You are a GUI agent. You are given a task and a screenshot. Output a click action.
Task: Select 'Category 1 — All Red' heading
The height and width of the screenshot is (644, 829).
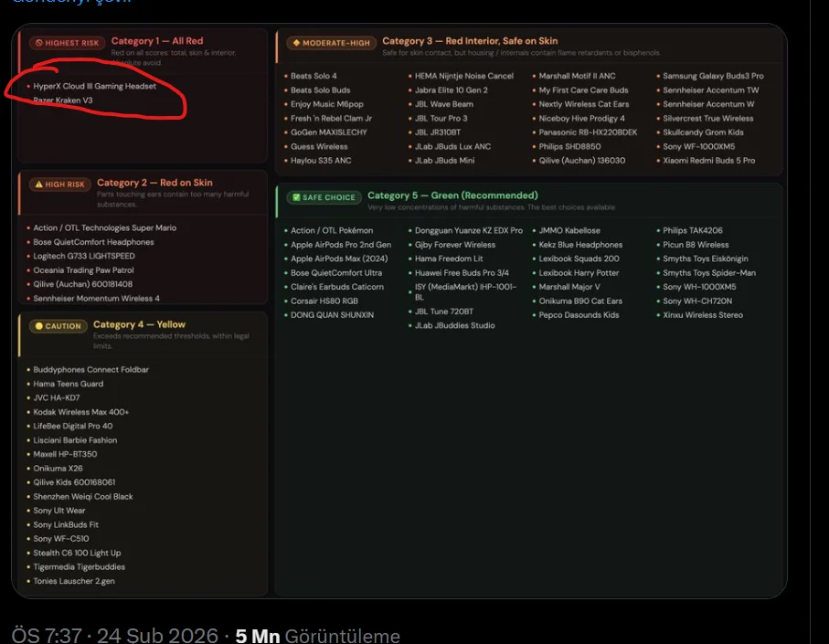coord(157,41)
